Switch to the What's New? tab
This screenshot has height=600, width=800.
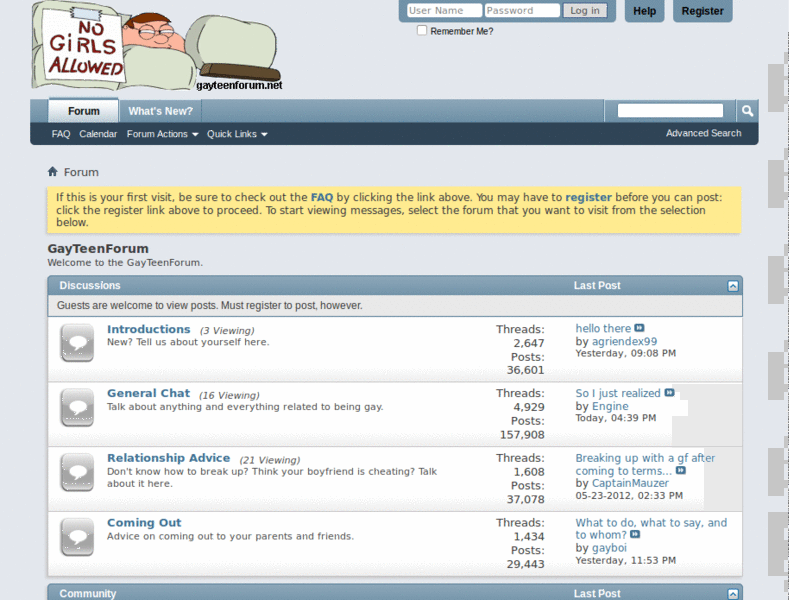pyautogui.click(x=160, y=111)
